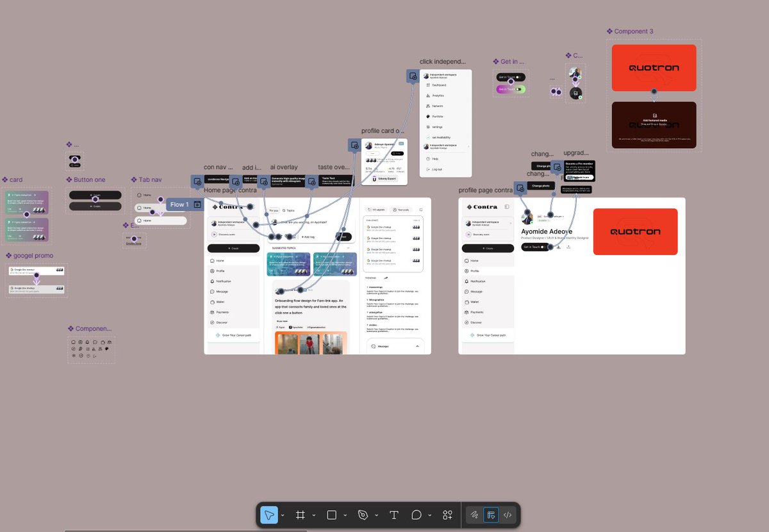Screen dimensions: 769x532
Task: Select the profile page contra frame label
Action: pos(486,190)
